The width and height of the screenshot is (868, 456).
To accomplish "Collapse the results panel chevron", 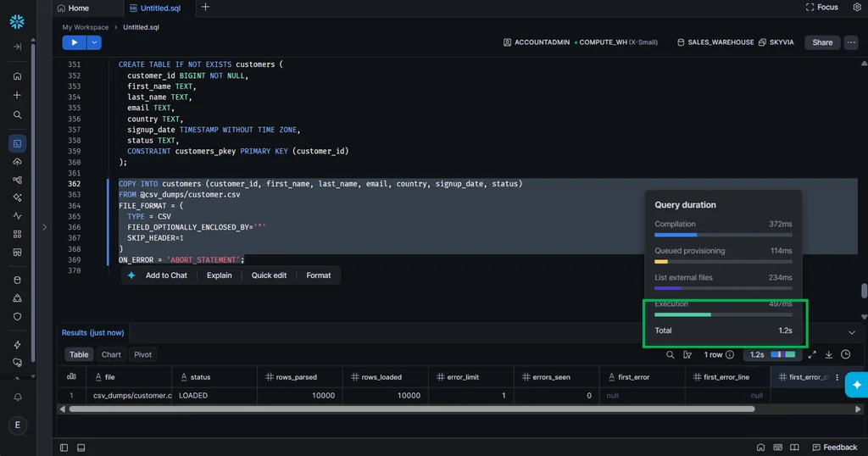I will tap(851, 332).
